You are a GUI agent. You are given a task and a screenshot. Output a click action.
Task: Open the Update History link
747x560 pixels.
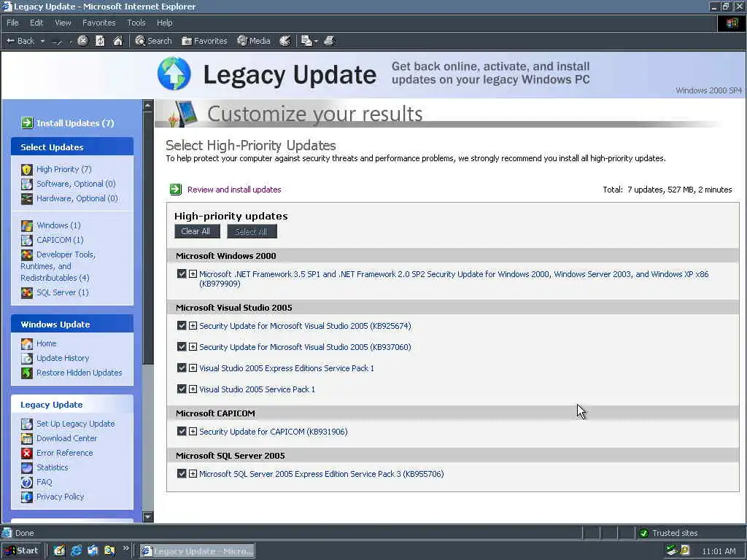tap(63, 358)
